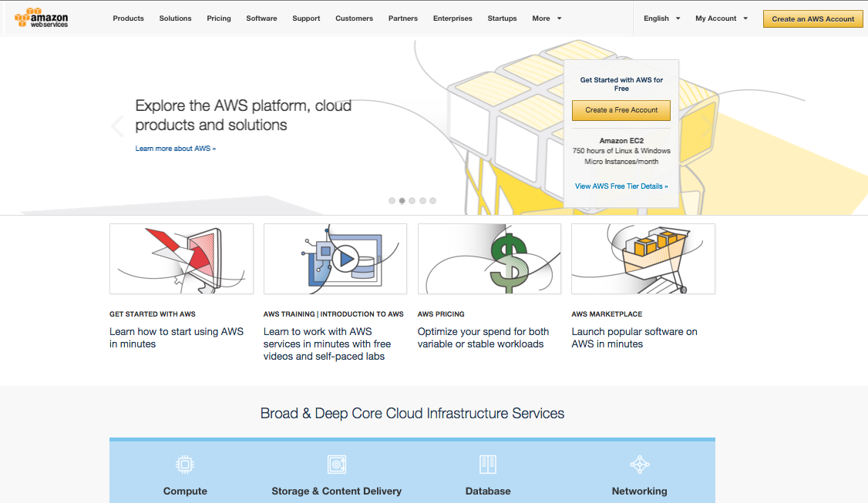
Task: Open the Pricing menu item
Action: pyautogui.click(x=219, y=18)
